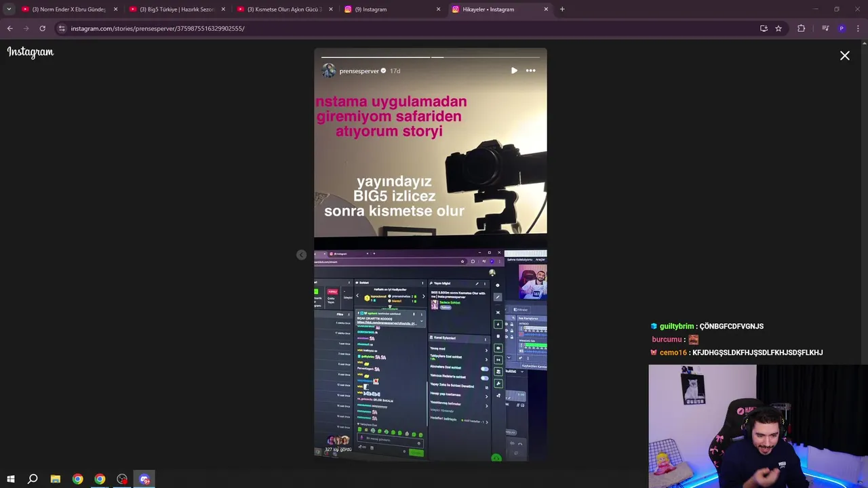Switch to Norm Ender X Ebru Gündeş tab
868x488 pixels.
tap(68, 9)
